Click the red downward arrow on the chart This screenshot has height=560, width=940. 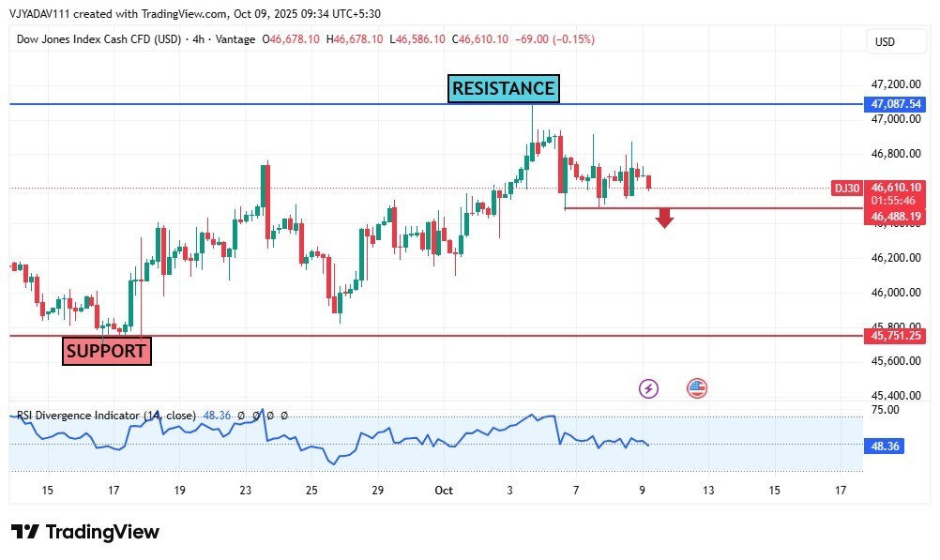665,219
